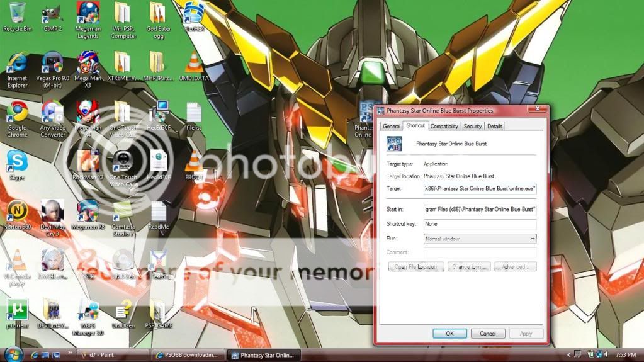Click the Open File Location button

[x=415, y=267]
